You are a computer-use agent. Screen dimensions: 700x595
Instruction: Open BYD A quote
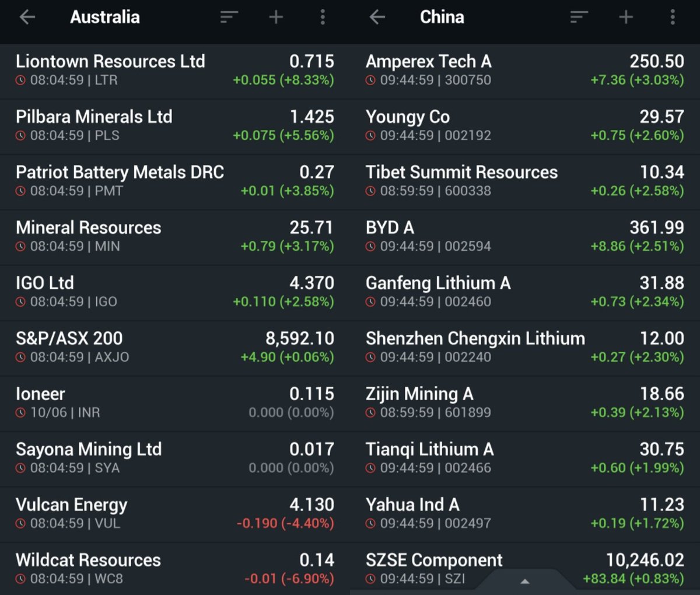coord(525,237)
